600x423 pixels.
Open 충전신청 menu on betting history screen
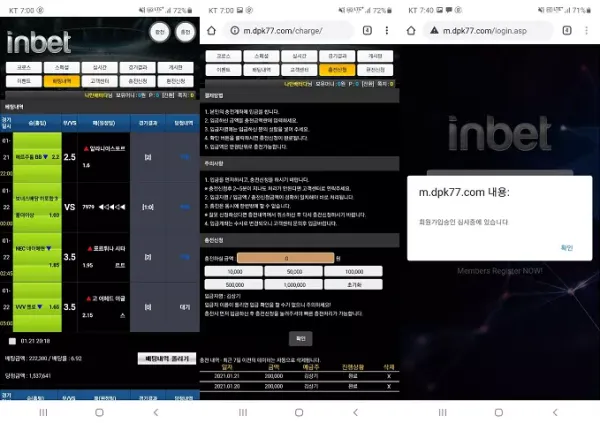pos(137,81)
